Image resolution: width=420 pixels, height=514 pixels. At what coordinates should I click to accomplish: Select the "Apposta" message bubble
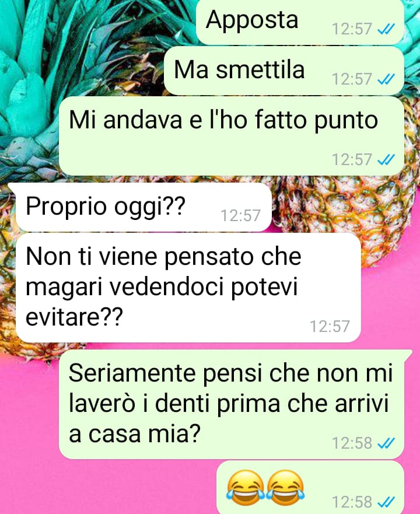pyautogui.click(x=300, y=22)
